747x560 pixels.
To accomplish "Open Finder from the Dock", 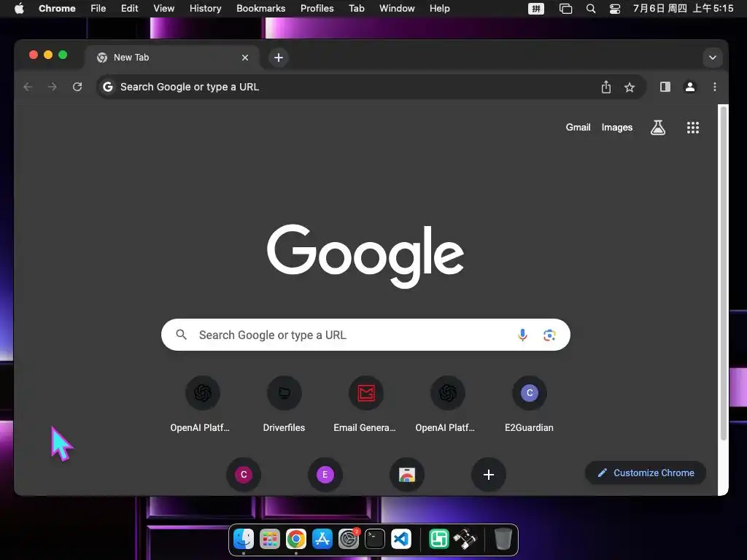I will [244, 539].
